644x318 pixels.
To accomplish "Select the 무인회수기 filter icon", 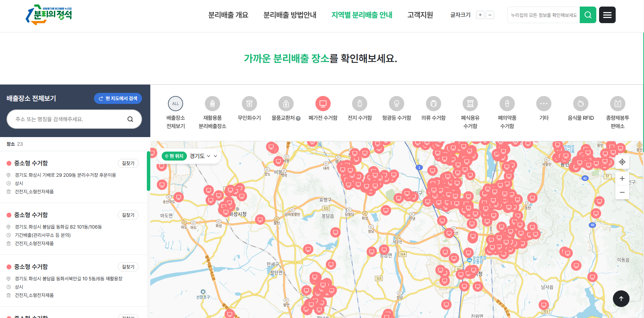I will [x=249, y=104].
